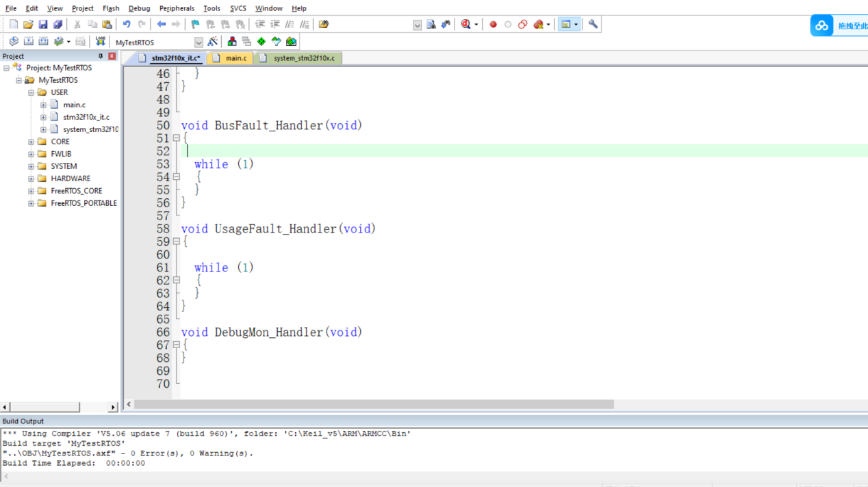Open the MyTestRTOS target selection dropdown
Image resolution: width=868 pixels, height=487 pixels.
199,42
